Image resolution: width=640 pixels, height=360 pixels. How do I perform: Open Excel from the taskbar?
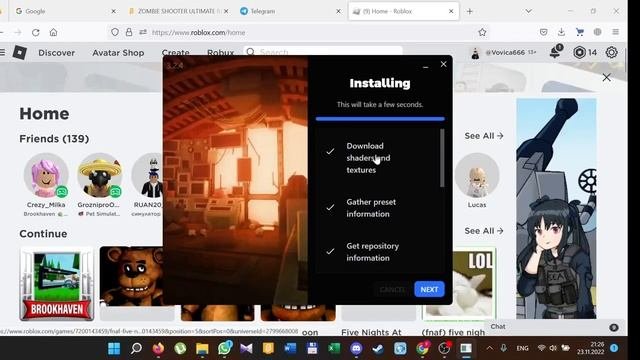(x=334, y=348)
